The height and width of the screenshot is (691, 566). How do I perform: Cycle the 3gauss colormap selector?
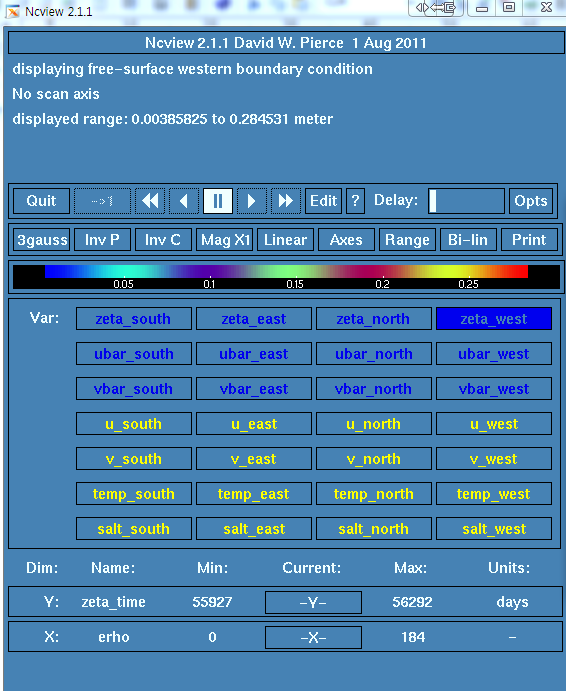pyautogui.click(x=41, y=240)
